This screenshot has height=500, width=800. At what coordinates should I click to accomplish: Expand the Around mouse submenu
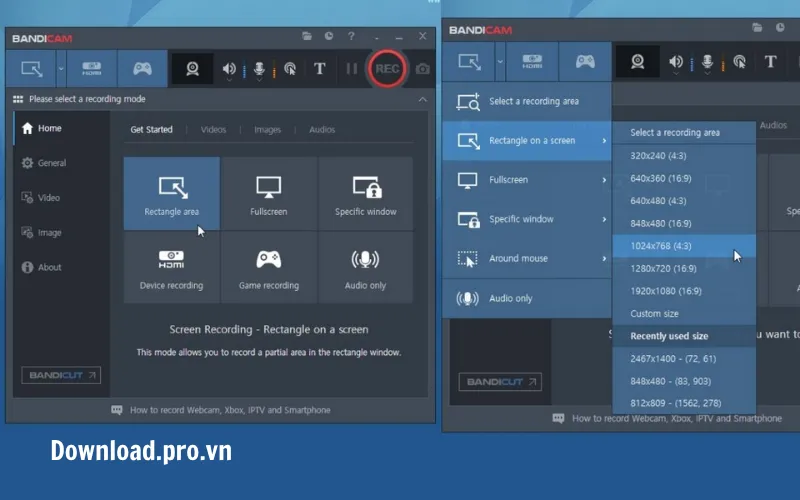pos(526,258)
